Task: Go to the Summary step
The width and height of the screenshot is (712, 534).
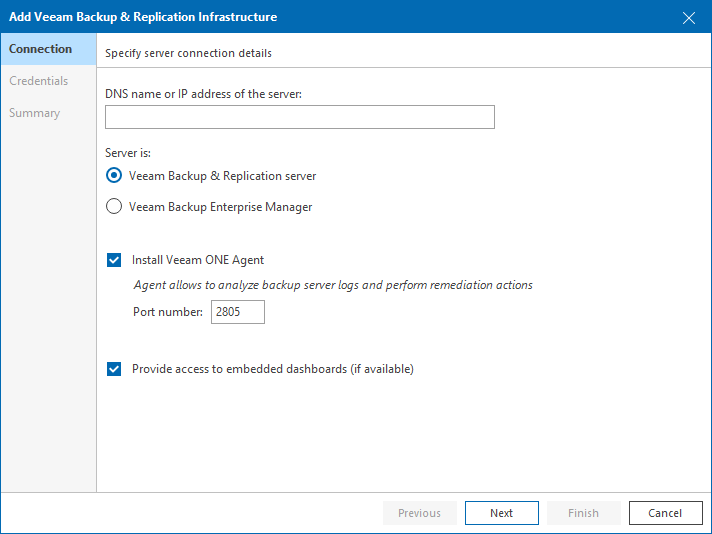Action: (35, 113)
